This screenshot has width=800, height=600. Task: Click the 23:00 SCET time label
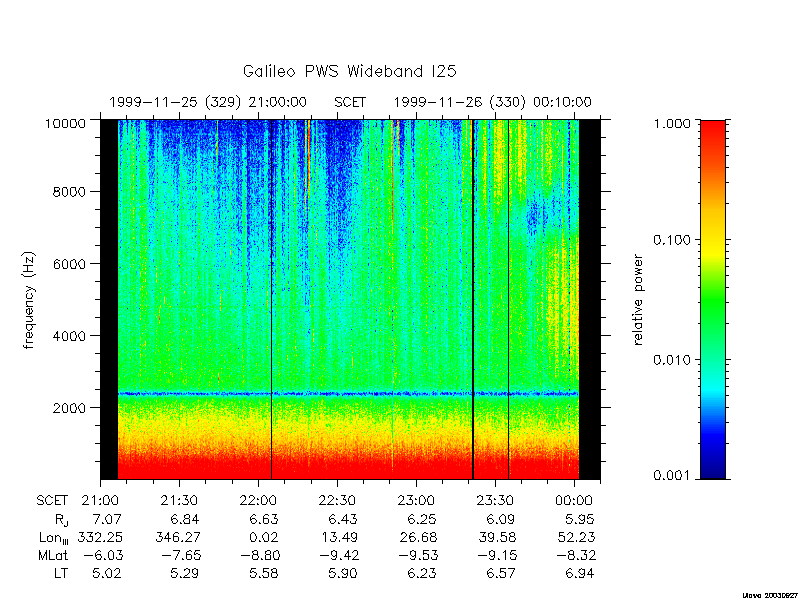click(416, 501)
